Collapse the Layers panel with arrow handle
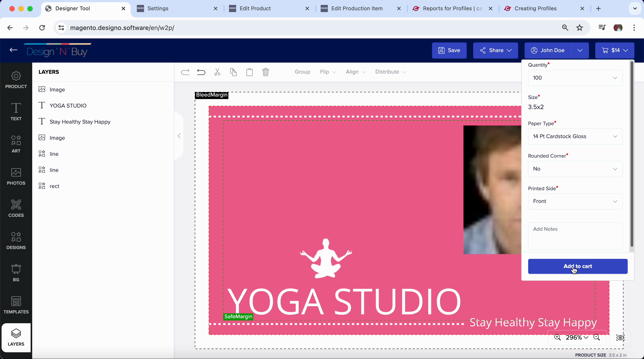 [x=179, y=136]
